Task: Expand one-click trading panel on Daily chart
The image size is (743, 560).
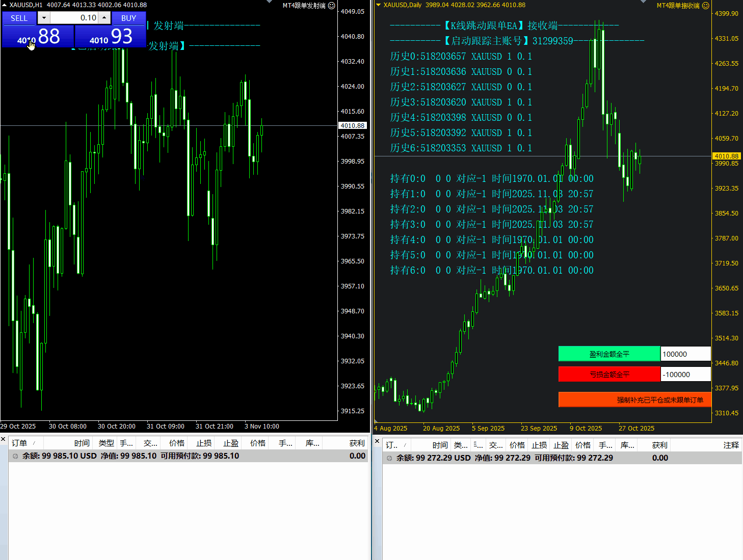Action: [x=378, y=5]
